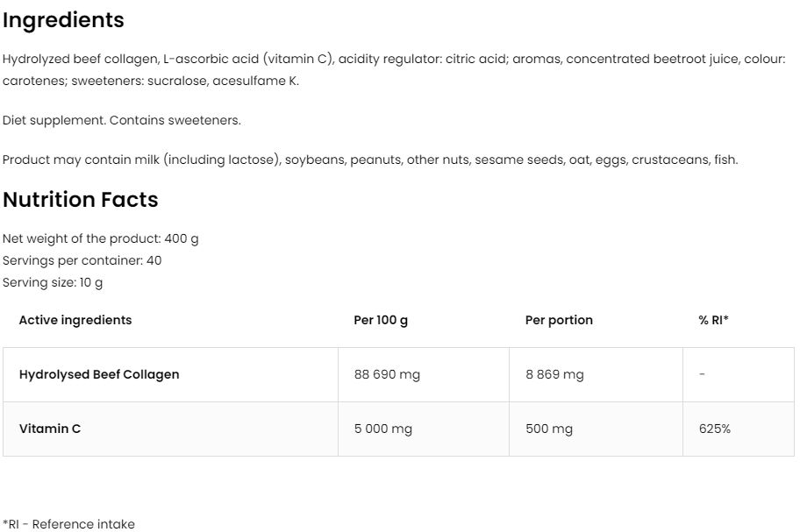
Task: Click the "*RI - Reference intake" footnote
Action: 69,524
